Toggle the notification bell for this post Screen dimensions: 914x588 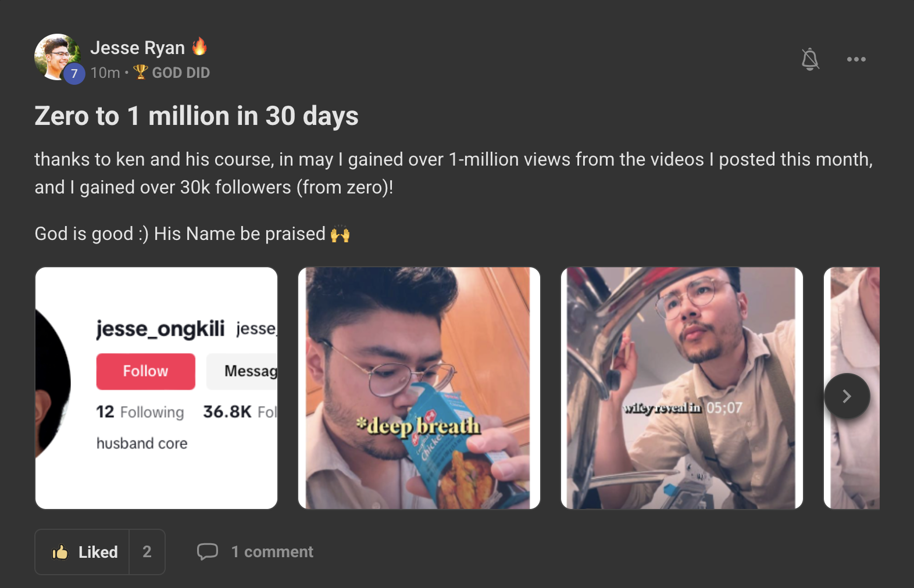(810, 59)
